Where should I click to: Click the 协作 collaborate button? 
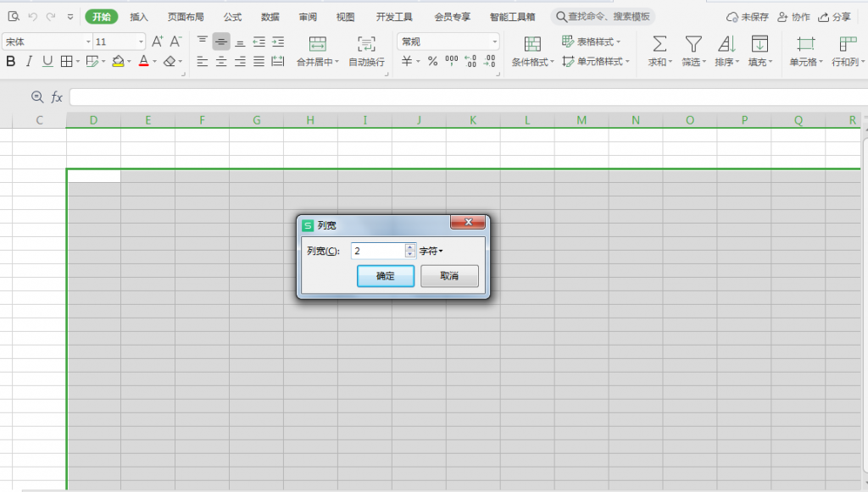click(793, 17)
